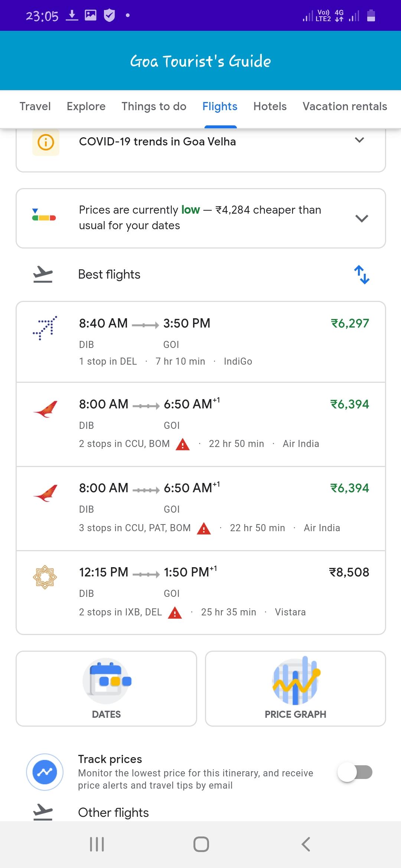Screen dimensions: 401x868
Task: Switch to the Hotels tab
Action: 270,106
